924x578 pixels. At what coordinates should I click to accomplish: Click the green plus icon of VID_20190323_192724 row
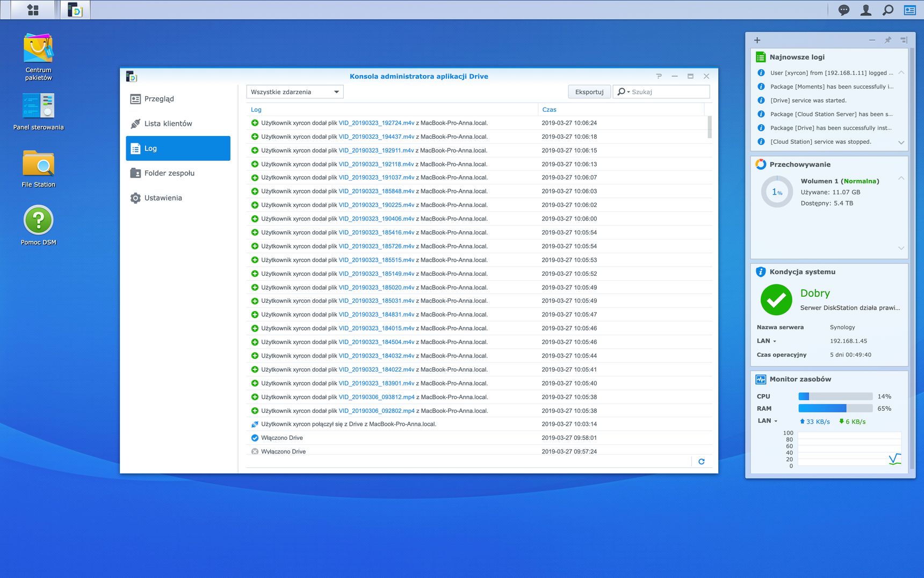255,123
